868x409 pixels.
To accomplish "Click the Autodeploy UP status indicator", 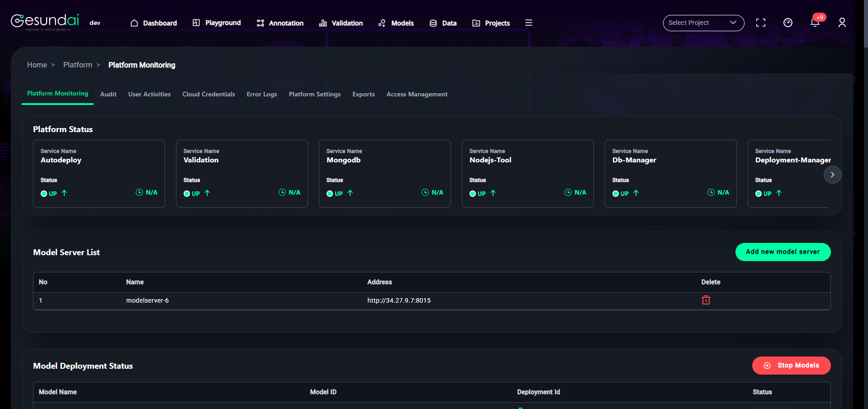I will tap(54, 193).
